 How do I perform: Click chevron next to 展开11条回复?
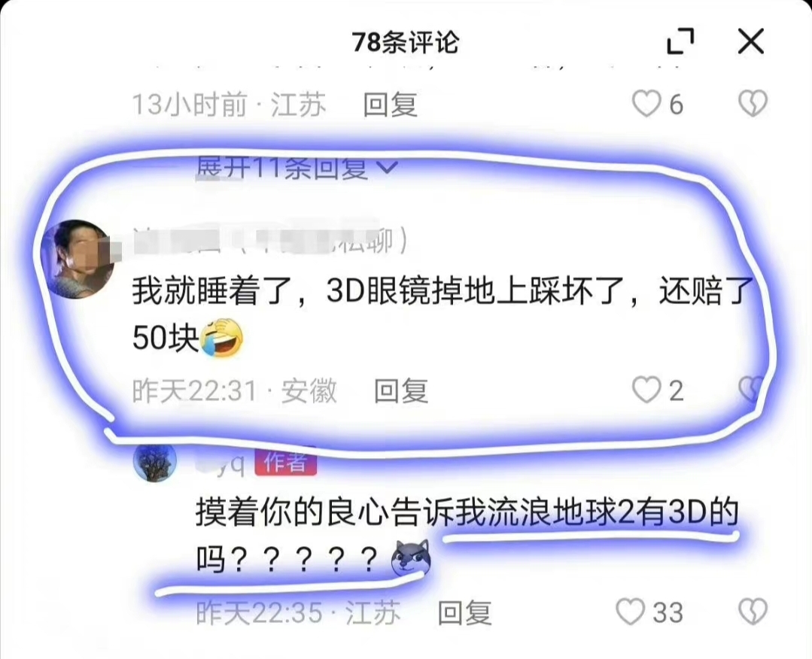(388, 167)
